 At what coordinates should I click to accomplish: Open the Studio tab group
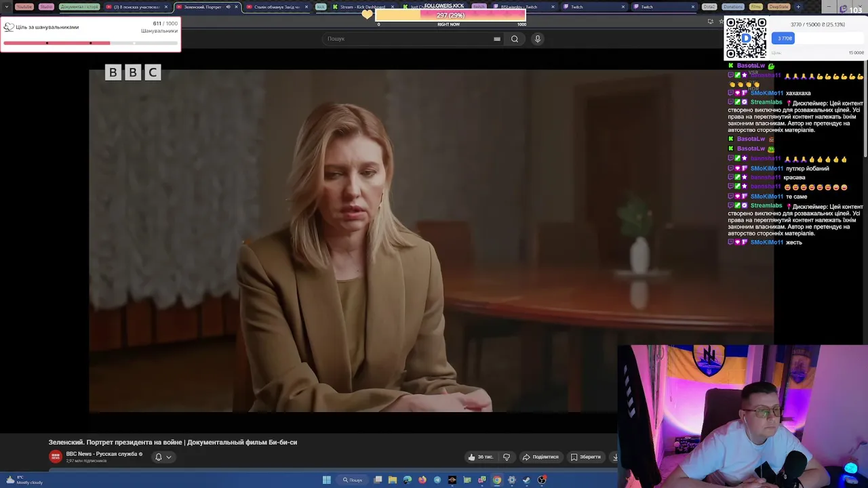click(46, 7)
